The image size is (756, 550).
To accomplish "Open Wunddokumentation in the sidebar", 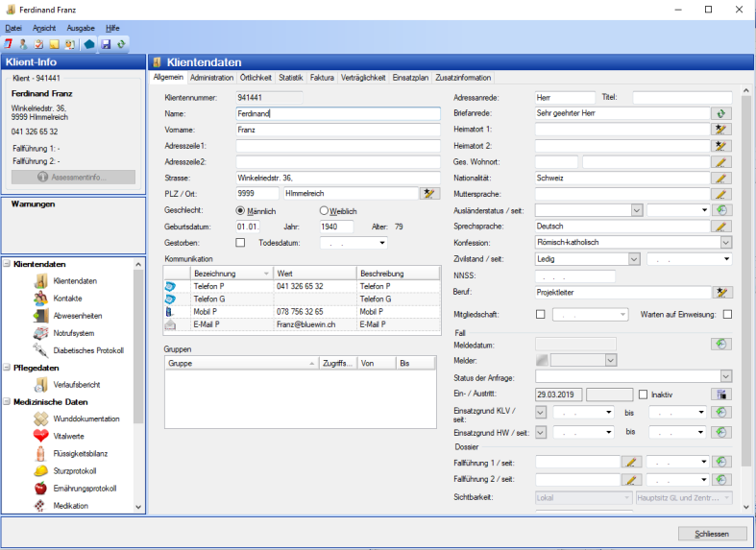I will coord(86,419).
